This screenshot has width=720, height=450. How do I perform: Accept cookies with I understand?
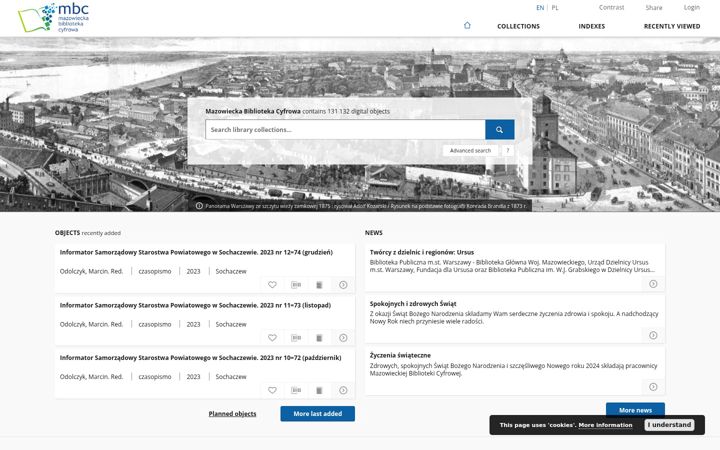tap(669, 425)
